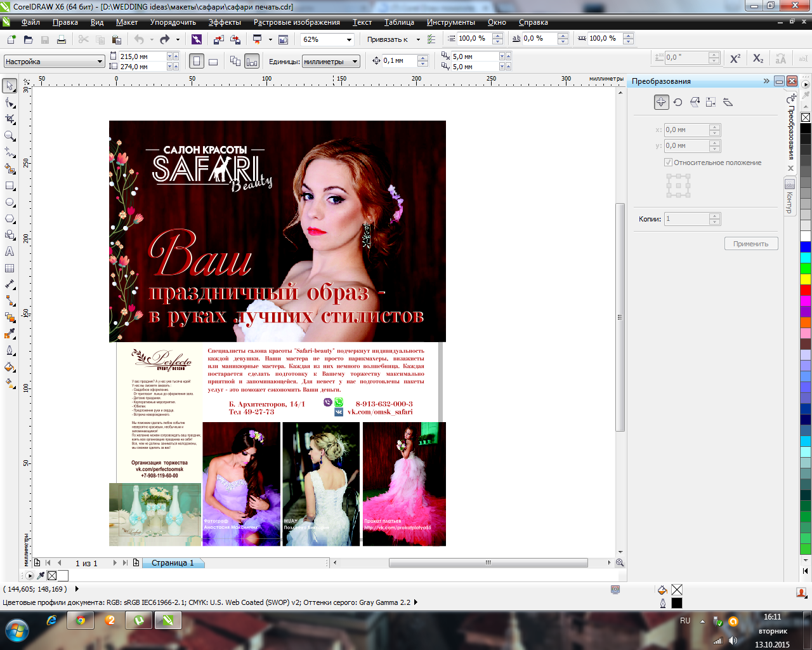Click the Zoom navigator button beside the scrollbar
Screen dimensions: 812x650
pos(620,563)
